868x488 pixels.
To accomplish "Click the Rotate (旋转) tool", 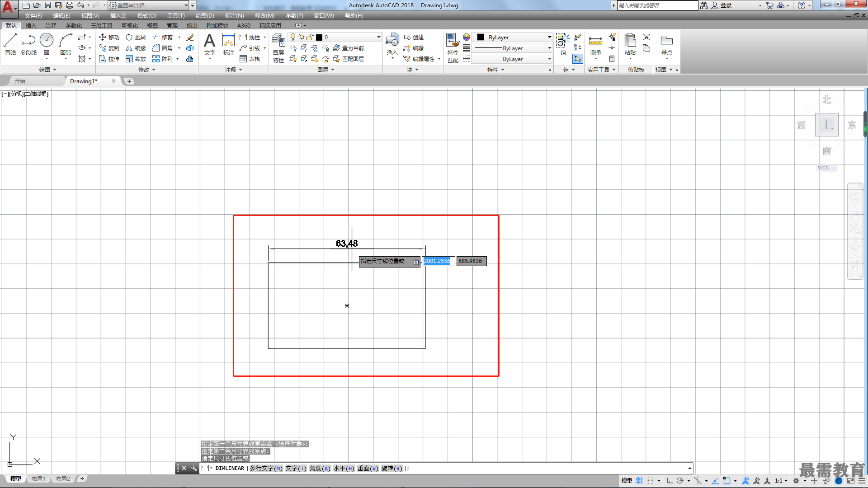I will [136, 37].
